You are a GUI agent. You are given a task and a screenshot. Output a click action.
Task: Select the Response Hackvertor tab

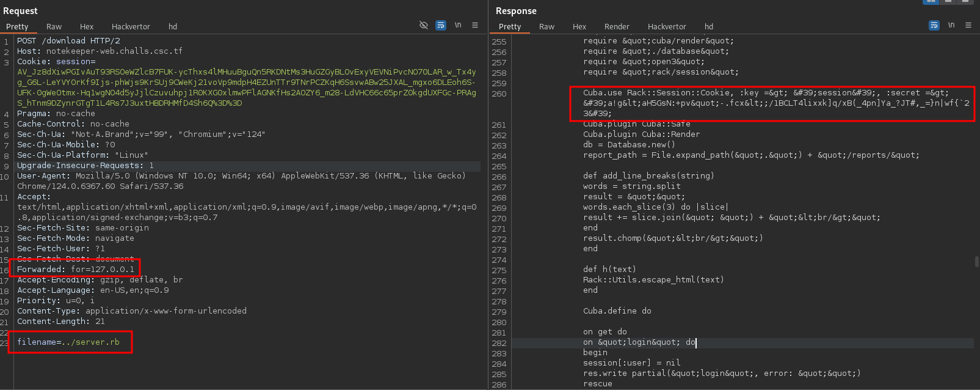tap(667, 27)
